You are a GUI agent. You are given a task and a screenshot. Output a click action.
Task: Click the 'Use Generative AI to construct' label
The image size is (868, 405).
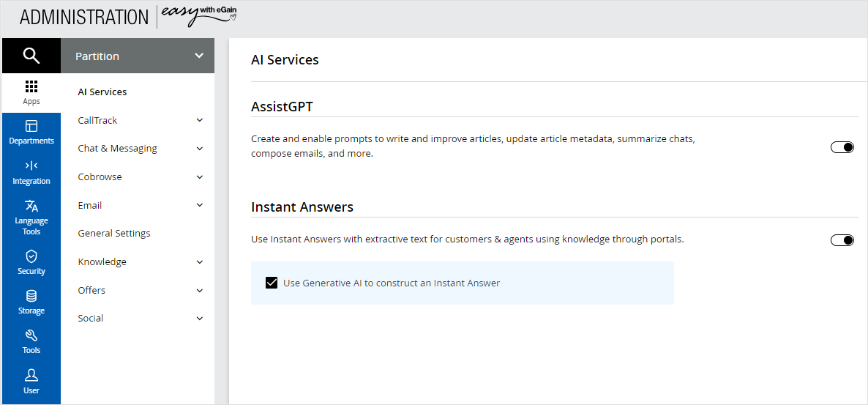pos(392,283)
